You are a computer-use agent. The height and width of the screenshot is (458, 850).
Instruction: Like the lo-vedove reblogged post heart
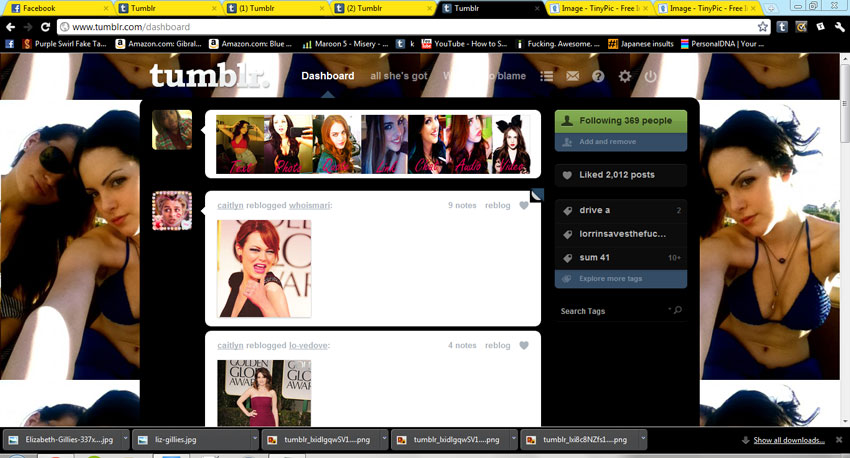(524, 345)
